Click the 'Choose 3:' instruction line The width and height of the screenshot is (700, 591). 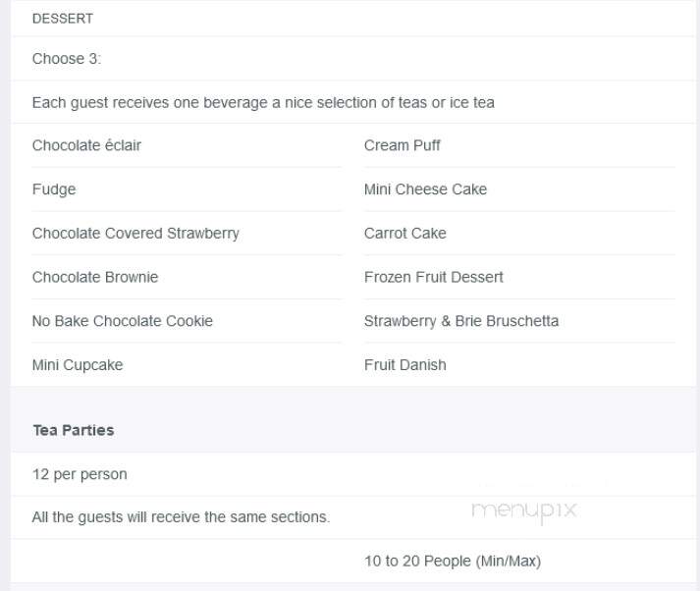[x=67, y=59]
